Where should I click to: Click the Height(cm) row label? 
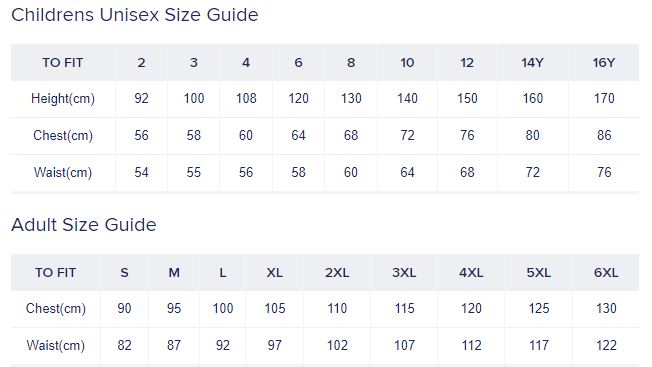pyautogui.click(x=63, y=99)
